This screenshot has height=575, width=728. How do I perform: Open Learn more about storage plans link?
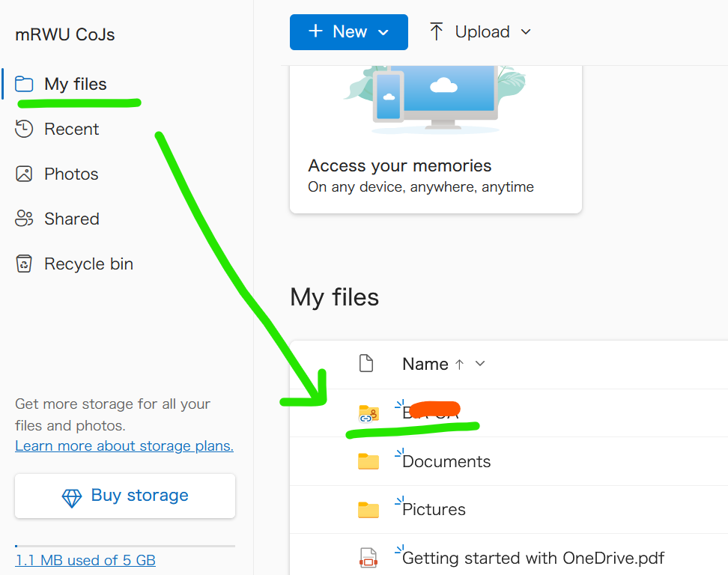[x=124, y=446]
